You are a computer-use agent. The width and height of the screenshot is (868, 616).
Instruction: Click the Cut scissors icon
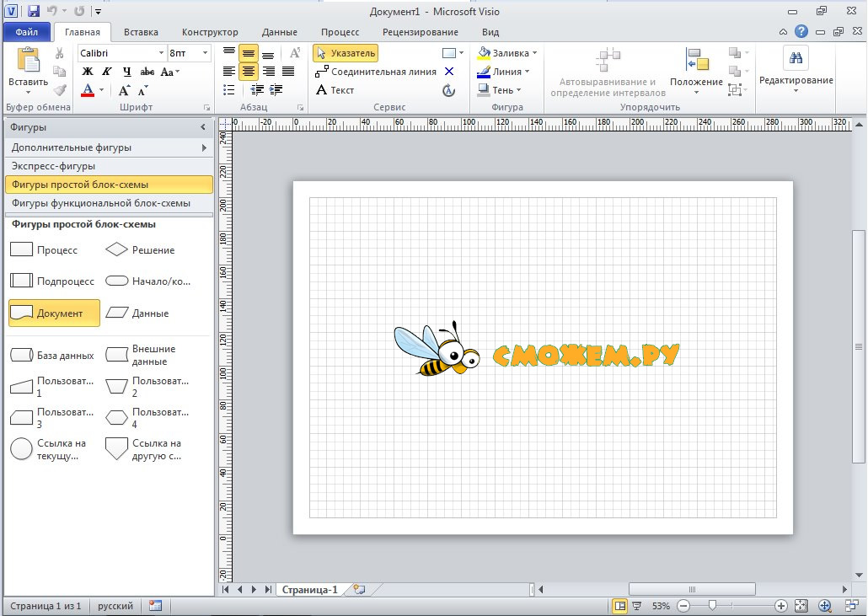(x=59, y=53)
